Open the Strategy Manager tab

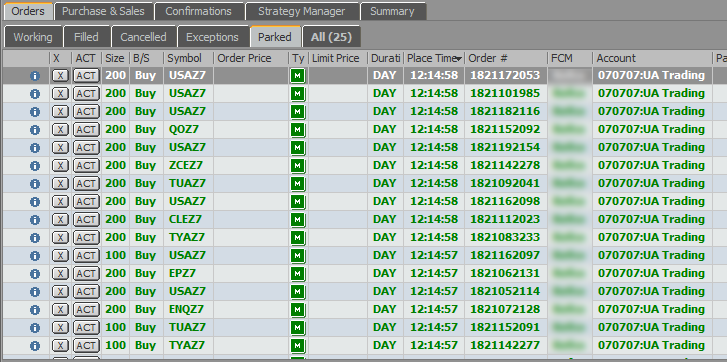click(x=301, y=12)
